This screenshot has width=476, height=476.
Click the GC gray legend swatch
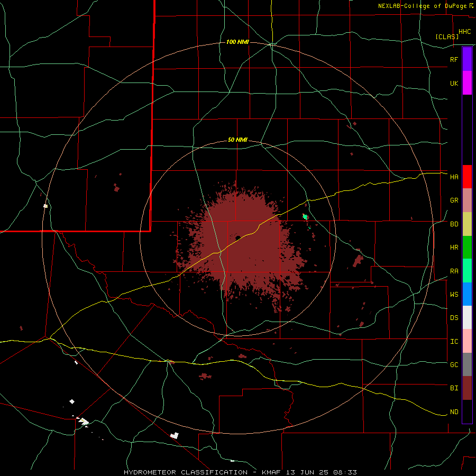click(x=467, y=364)
